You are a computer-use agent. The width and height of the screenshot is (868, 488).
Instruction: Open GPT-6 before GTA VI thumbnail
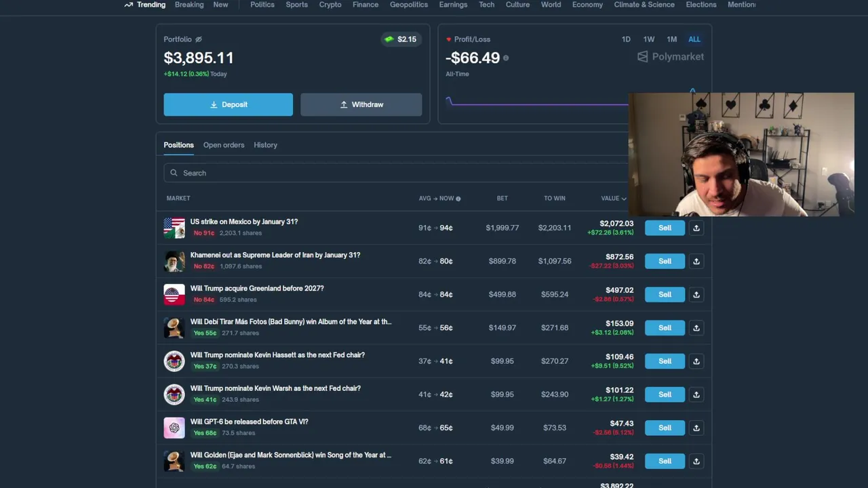pos(174,428)
